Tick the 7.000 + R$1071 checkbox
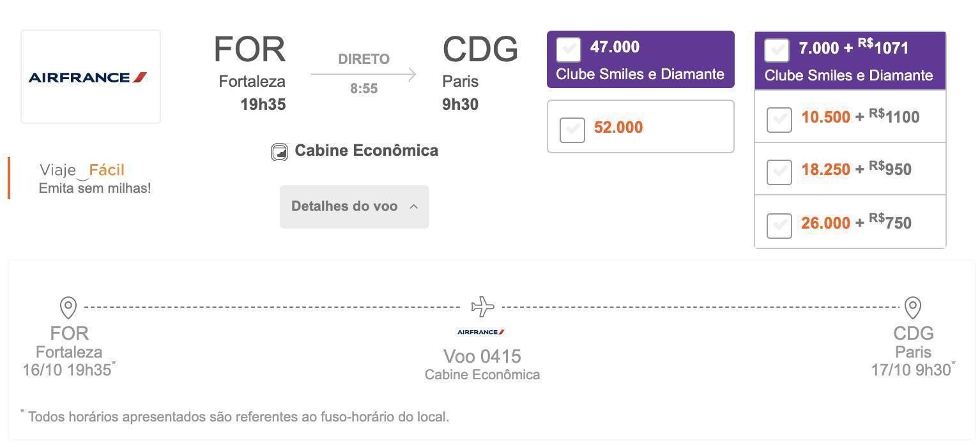 777,51
